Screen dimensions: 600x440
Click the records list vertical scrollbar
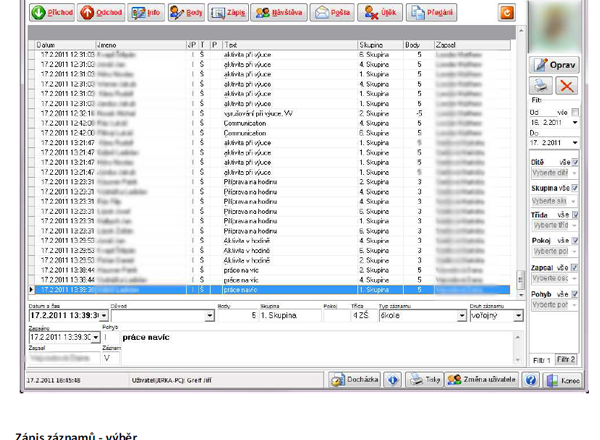tap(519, 170)
